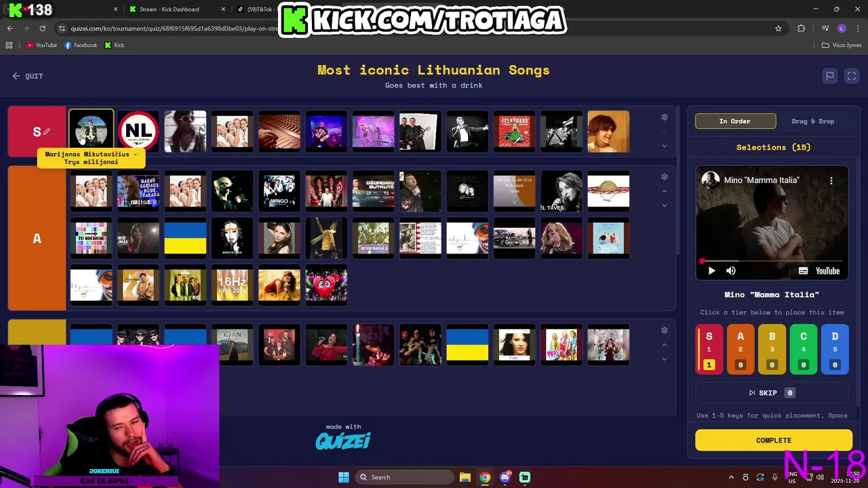Open the Chrome profile avatar
The height and width of the screenshot is (488, 868).
point(842,28)
